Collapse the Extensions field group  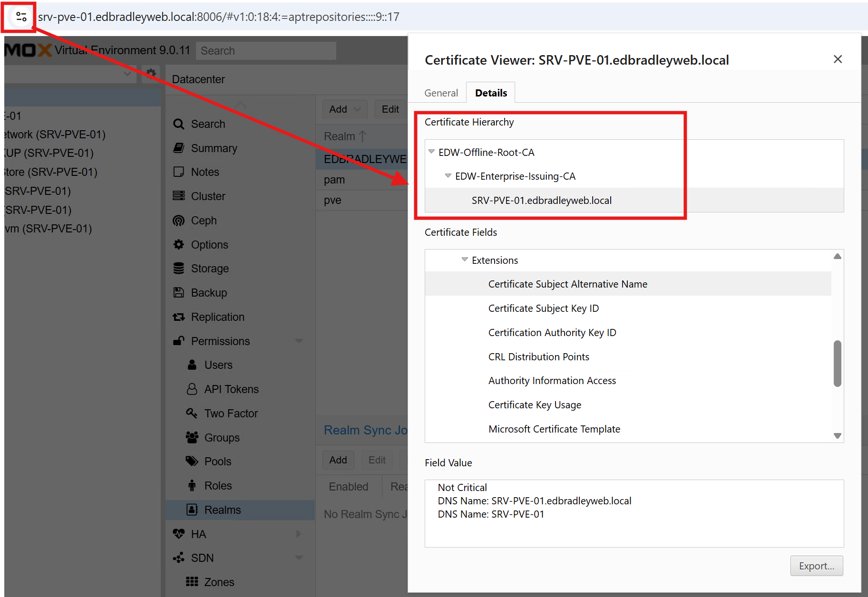coord(465,260)
